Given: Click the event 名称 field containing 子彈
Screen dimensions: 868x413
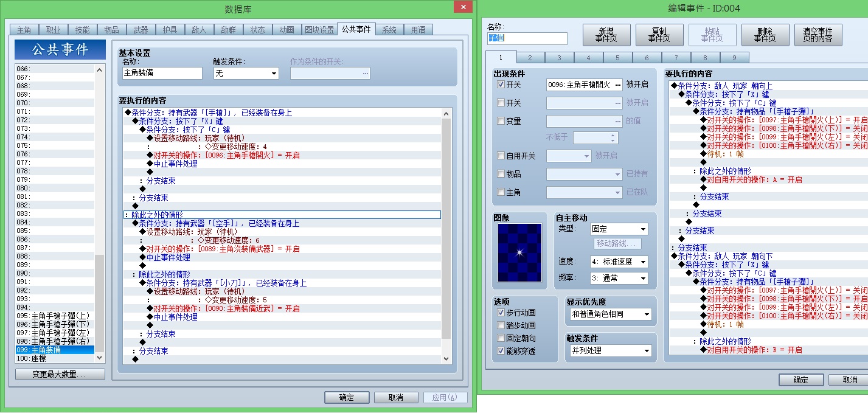Looking at the screenshot, I should (x=527, y=38).
